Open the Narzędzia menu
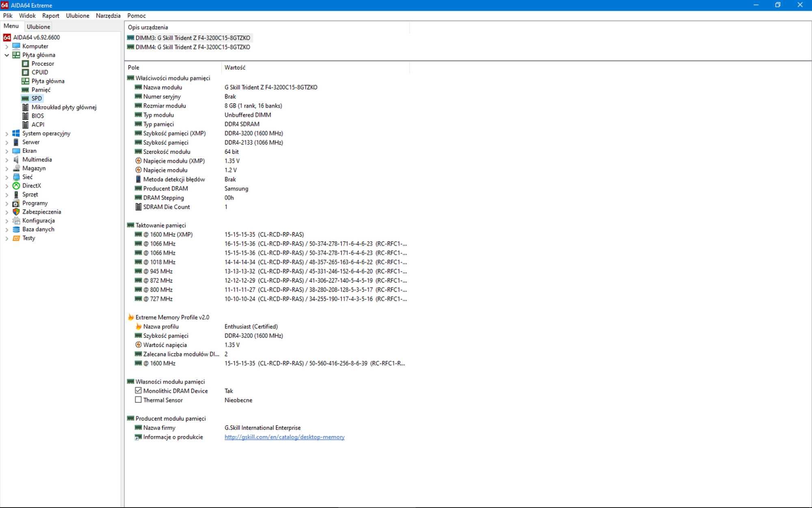Image resolution: width=812 pixels, height=508 pixels. click(x=108, y=15)
